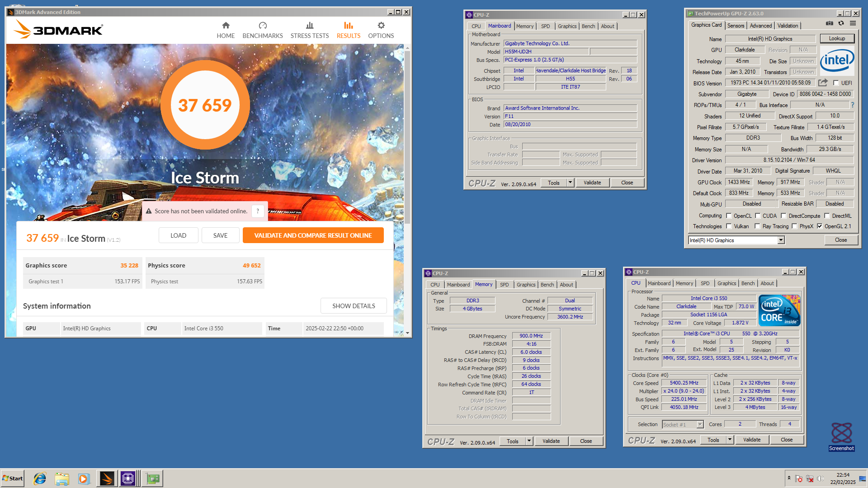The width and height of the screenshot is (868, 488).
Task: Open Windows Explorer from the taskbar
Action: click(62, 479)
